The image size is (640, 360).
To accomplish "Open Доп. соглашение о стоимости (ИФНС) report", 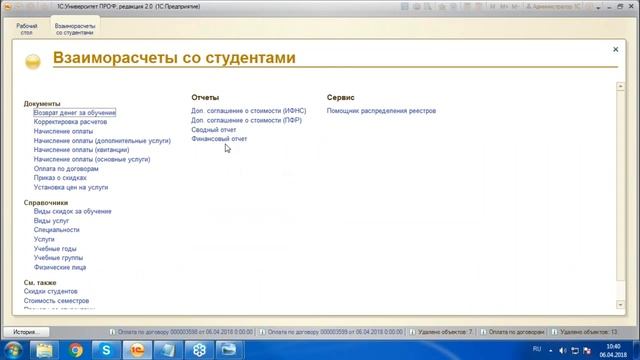I will pos(249,111).
